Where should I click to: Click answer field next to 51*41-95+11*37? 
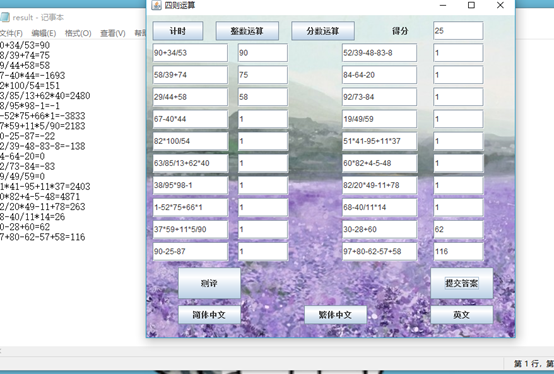click(458, 141)
